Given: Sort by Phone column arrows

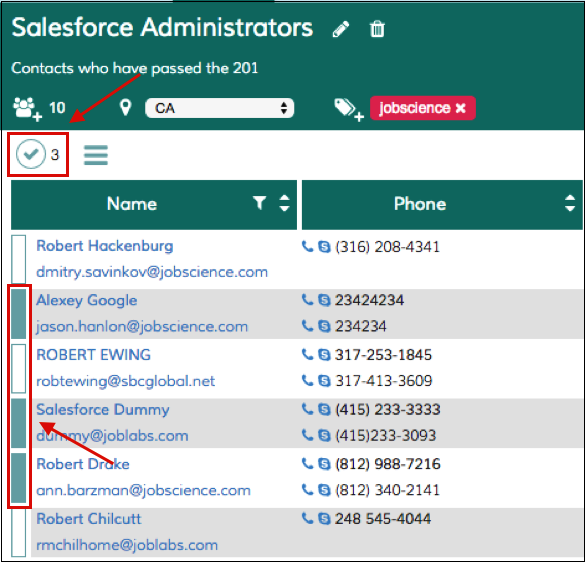Looking at the screenshot, I should [570, 203].
